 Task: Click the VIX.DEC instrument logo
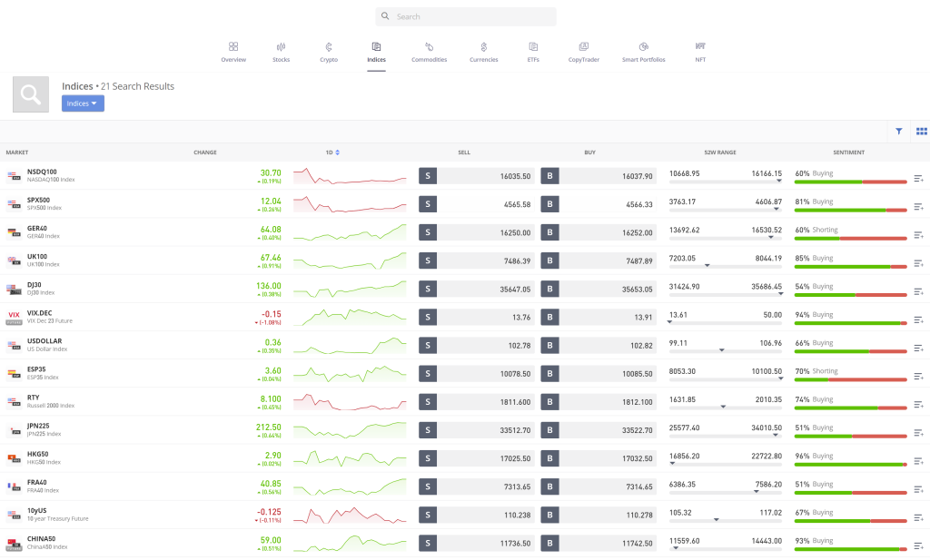[x=13, y=317]
